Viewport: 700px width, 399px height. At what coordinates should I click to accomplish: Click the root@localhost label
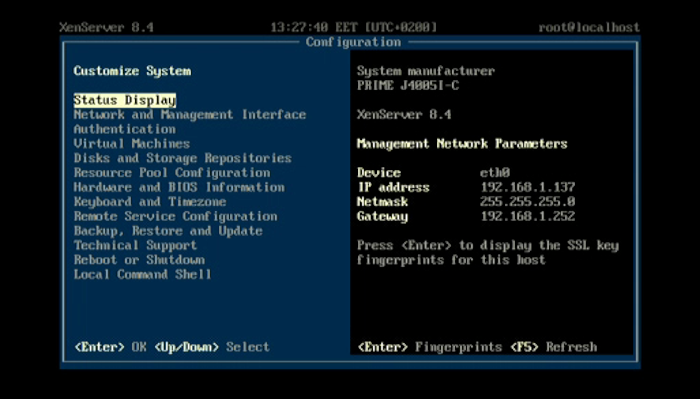click(589, 27)
